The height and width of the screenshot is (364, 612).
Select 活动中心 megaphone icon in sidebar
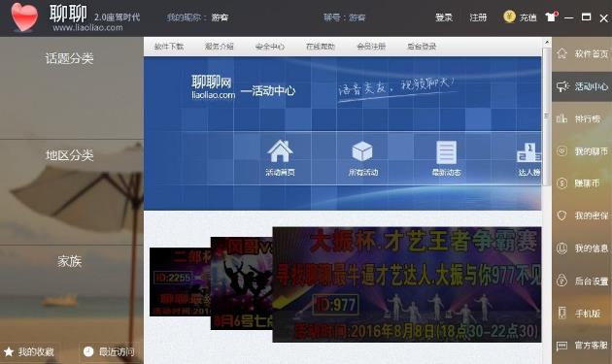point(562,86)
